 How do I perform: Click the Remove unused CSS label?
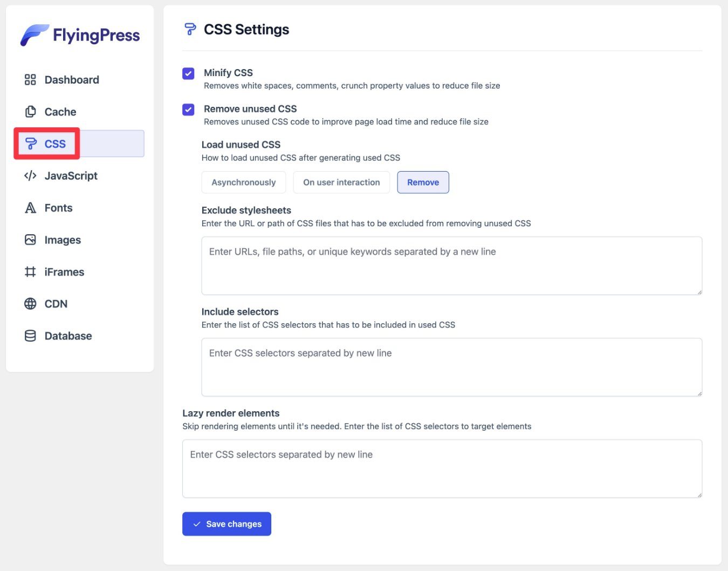click(x=250, y=109)
